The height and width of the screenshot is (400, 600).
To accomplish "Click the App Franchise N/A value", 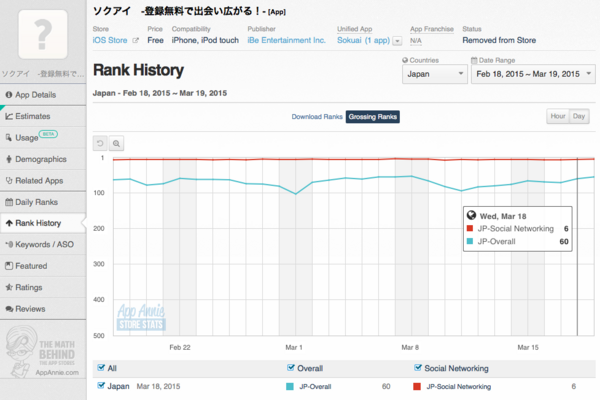I will pyautogui.click(x=416, y=41).
